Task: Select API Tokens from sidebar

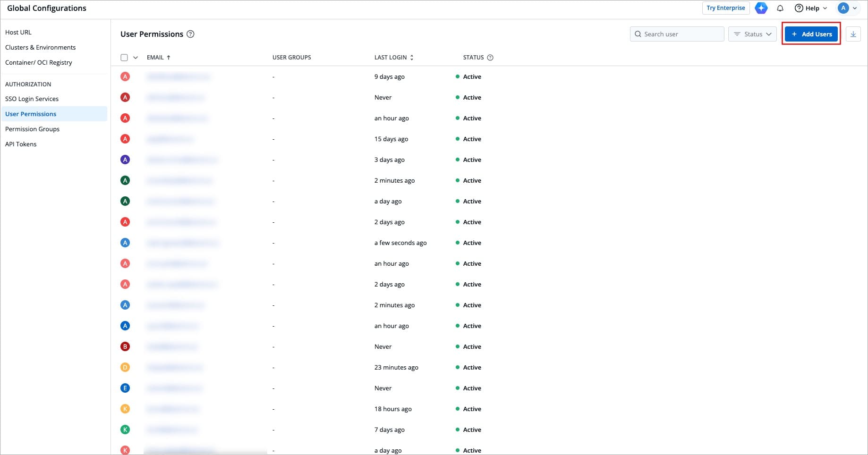Action: [21, 144]
